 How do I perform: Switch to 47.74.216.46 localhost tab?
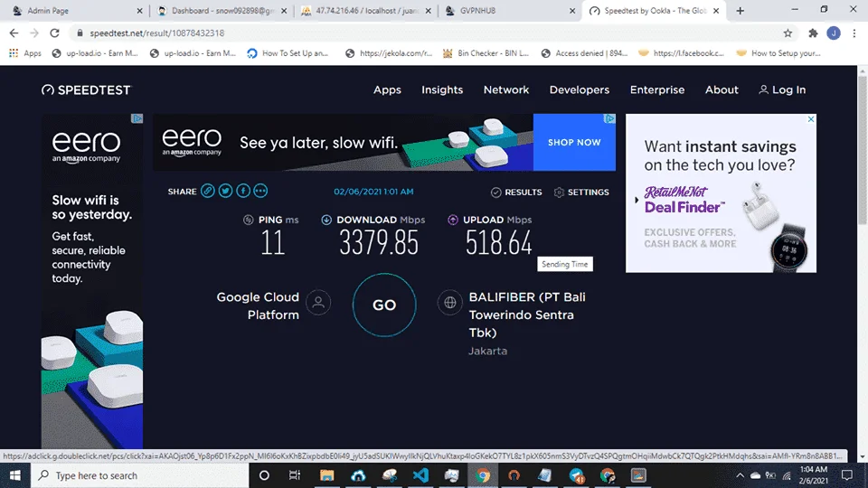point(365,11)
